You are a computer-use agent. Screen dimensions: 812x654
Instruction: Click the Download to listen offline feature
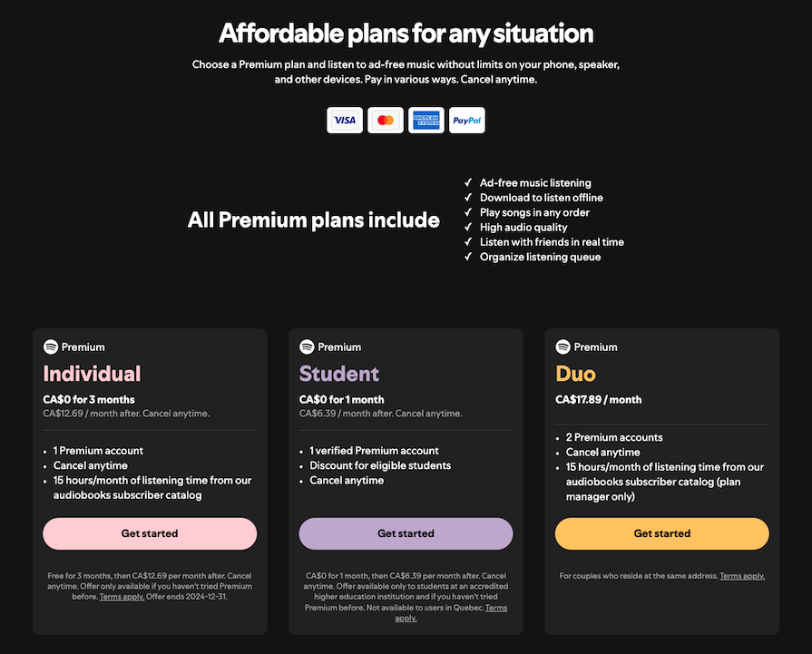click(x=541, y=197)
